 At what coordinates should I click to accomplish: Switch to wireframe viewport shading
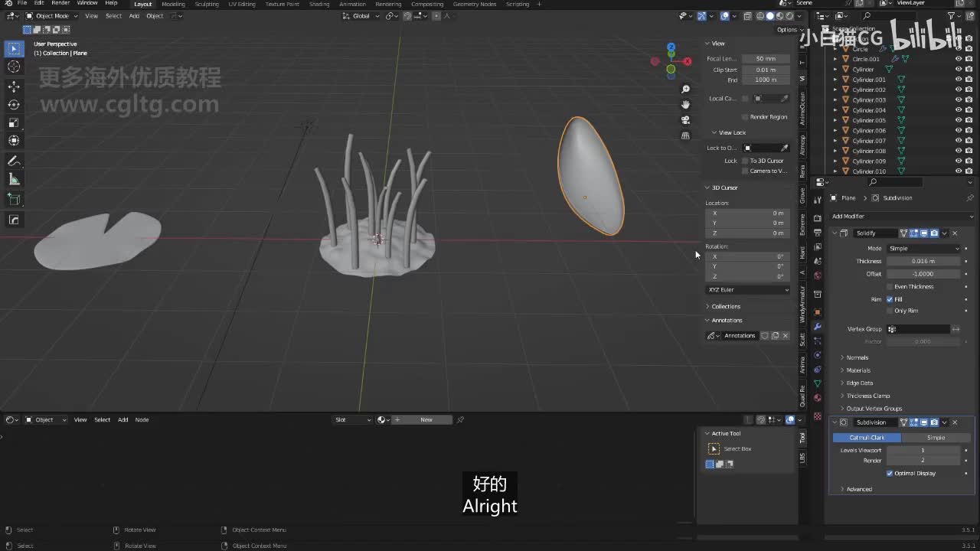(760, 16)
